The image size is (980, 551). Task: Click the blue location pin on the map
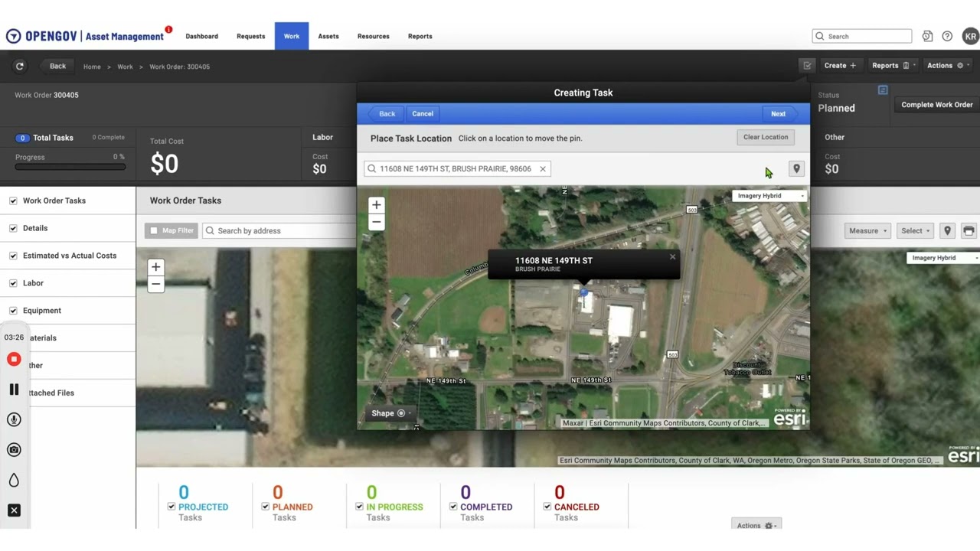coord(583,292)
